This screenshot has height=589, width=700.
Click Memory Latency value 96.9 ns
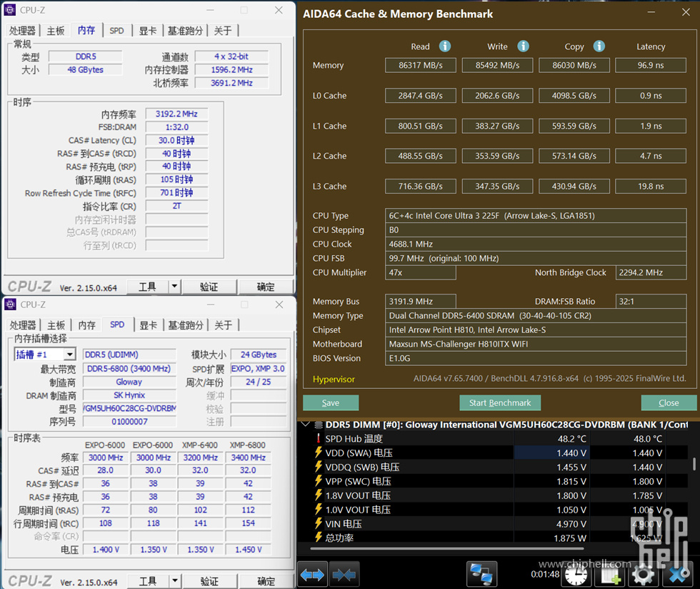click(x=651, y=65)
